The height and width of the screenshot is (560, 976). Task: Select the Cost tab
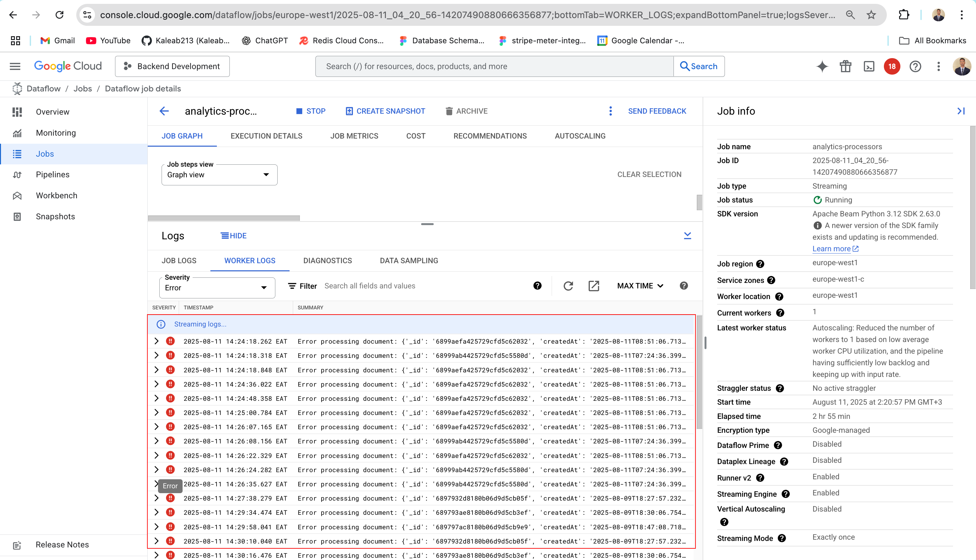tap(416, 136)
